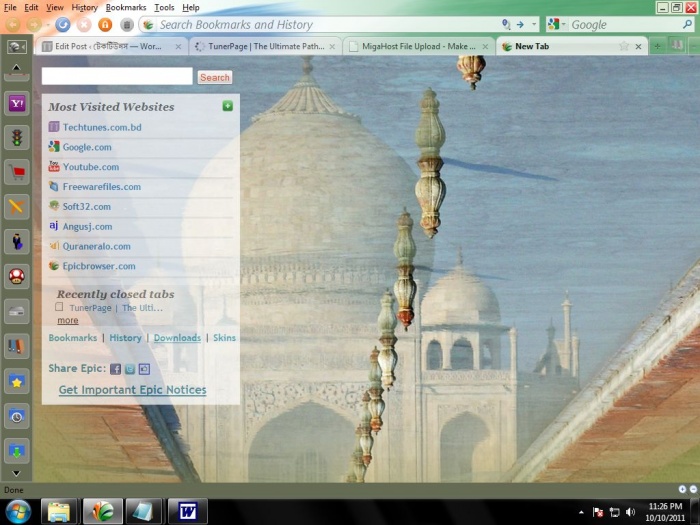Open Quraneralo.com link
Viewport: 700px width, 525px height.
(x=96, y=246)
